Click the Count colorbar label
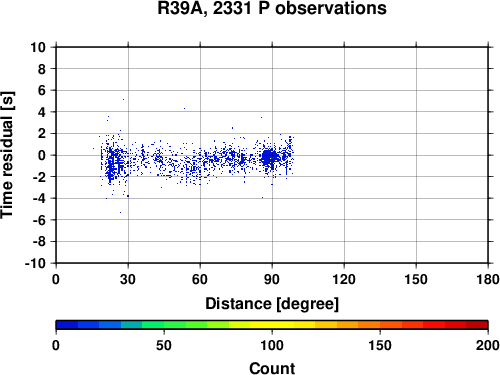The height and width of the screenshot is (375, 500). [272, 368]
